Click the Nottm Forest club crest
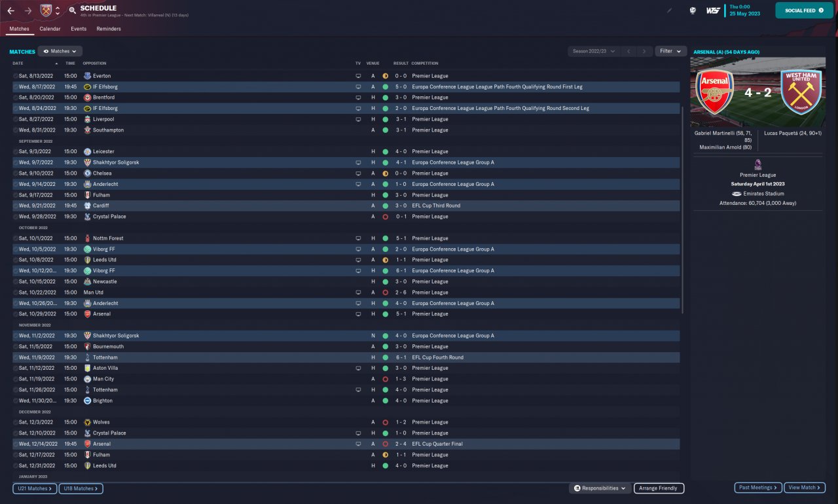This screenshot has width=838, height=504. click(87, 238)
